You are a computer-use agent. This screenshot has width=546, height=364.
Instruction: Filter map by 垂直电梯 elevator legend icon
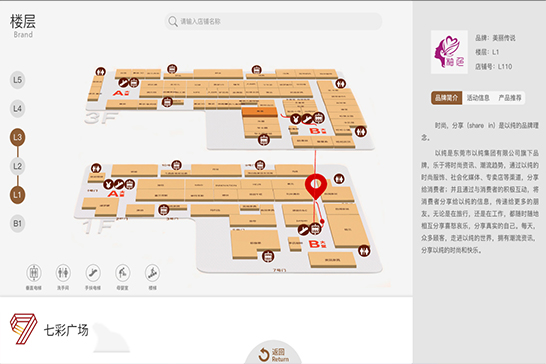pos(34,273)
